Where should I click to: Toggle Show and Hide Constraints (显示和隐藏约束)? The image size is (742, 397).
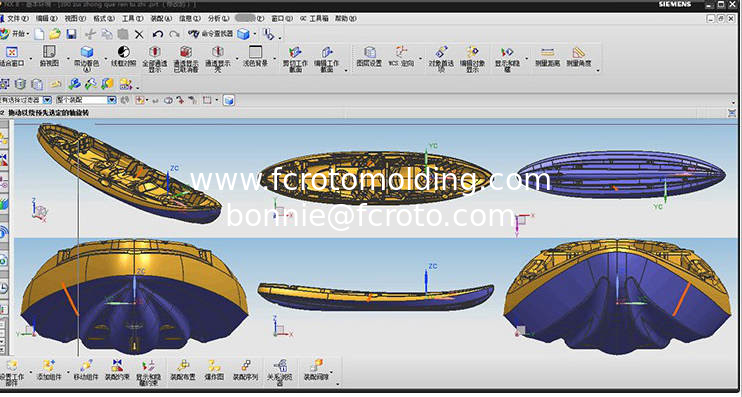coord(149,372)
